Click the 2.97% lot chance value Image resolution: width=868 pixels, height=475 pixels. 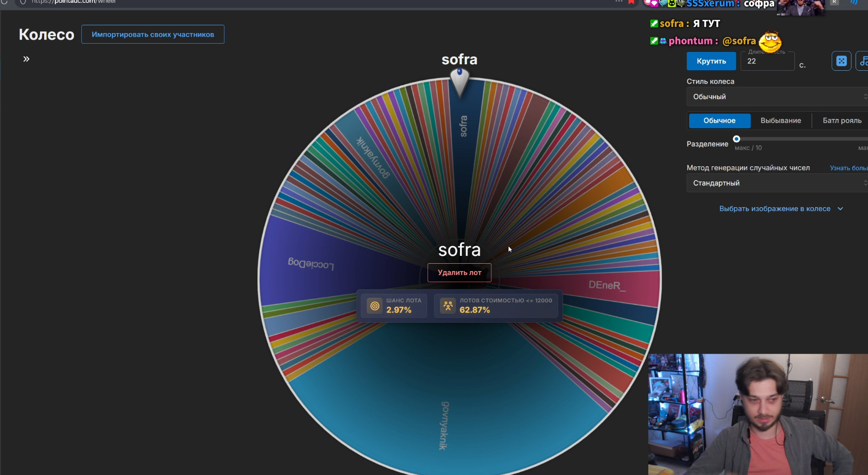[399, 310]
